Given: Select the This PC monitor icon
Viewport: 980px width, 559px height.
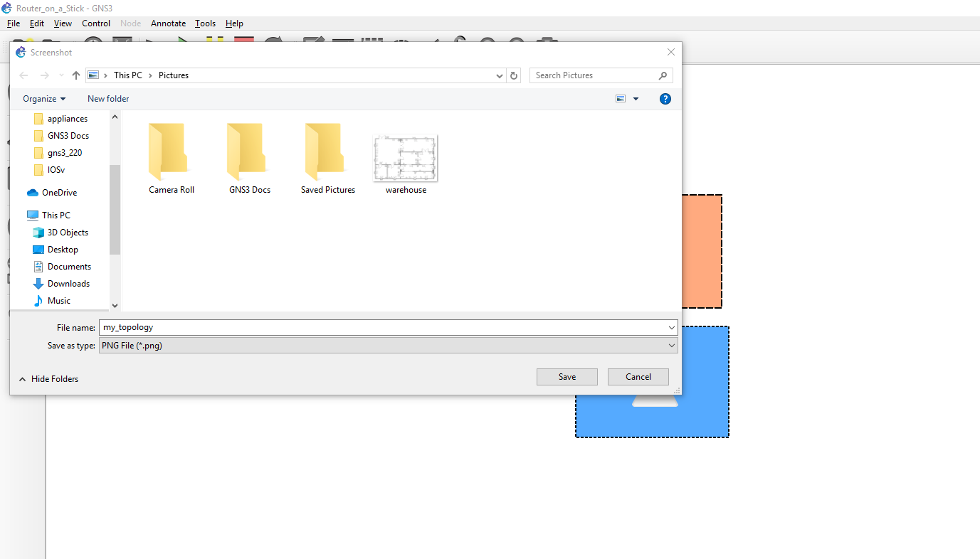Looking at the screenshot, I should click(x=33, y=215).
